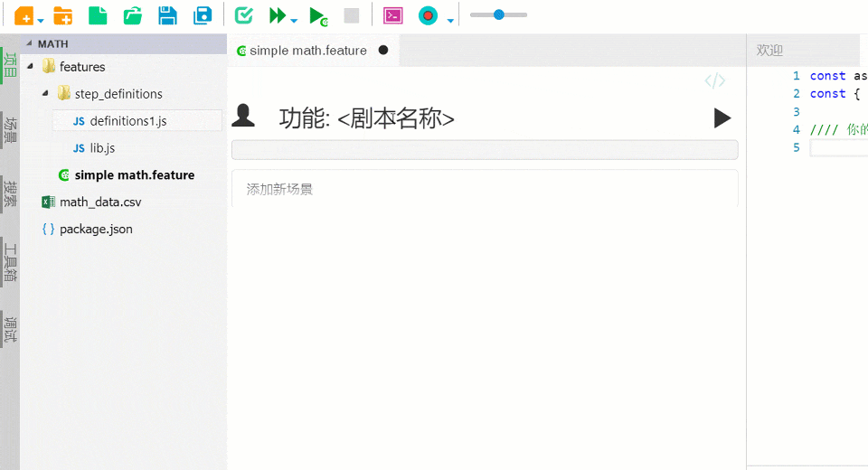Image resolution: width=868 pixels, height=470 pixels.
Task: Click the green checkmark validate icon
Action: [x=243, y=15]
